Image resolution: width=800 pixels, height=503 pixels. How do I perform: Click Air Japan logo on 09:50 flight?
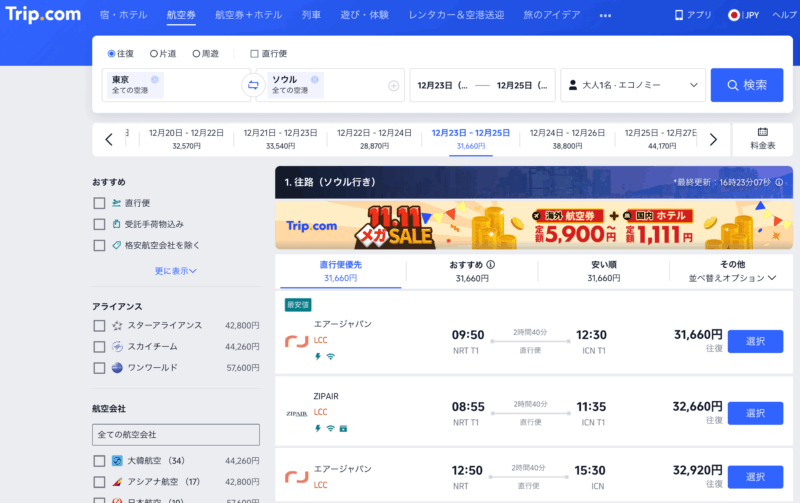click(296, 341)
